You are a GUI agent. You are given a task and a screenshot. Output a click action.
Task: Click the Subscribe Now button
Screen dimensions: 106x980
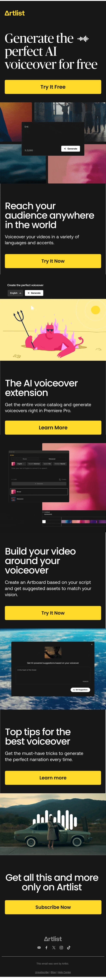coord(53,907)
